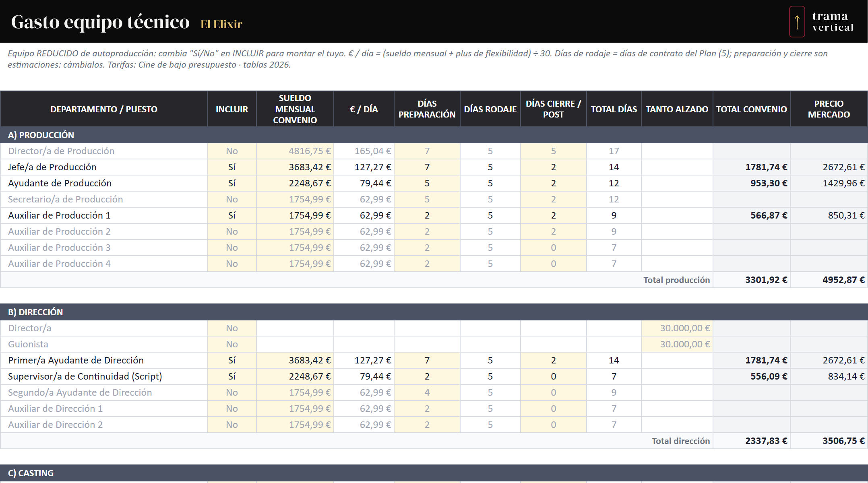Edit cierre days for Auxiliar de Producción 4
The image size is (868, 483).
[554, 264]
